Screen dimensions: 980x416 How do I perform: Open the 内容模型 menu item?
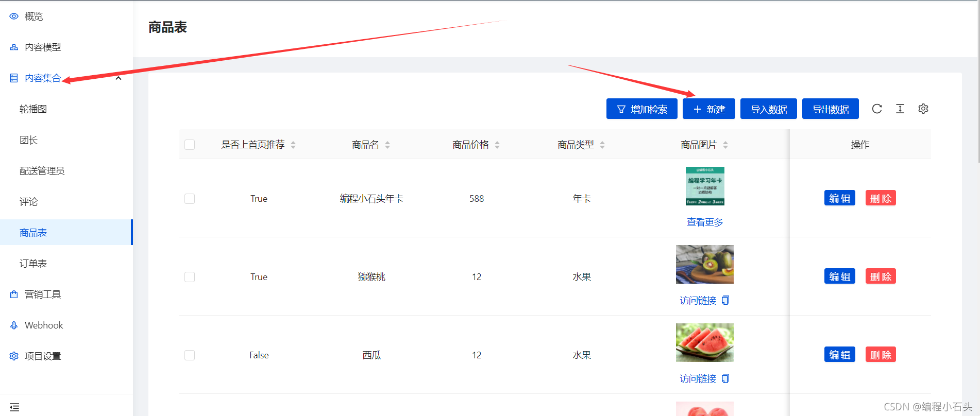pyautogui.click(x=66, y=47)
